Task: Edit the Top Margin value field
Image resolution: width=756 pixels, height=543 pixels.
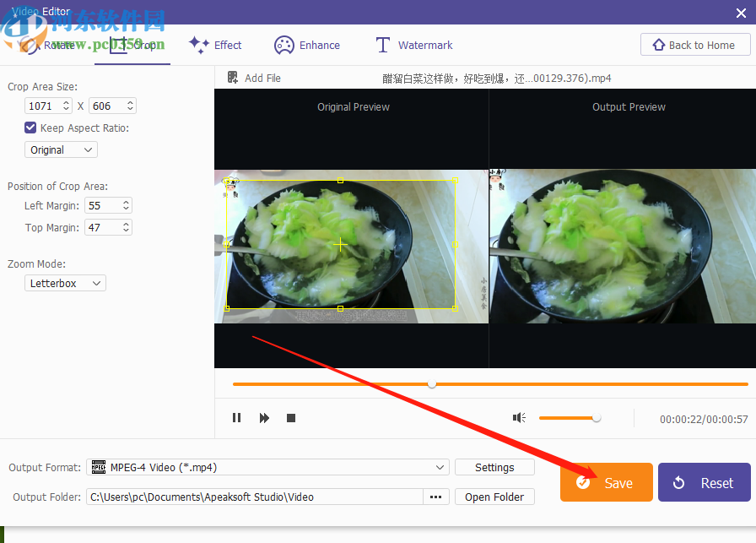Action: pyautogui.click(x=103, y=227)
